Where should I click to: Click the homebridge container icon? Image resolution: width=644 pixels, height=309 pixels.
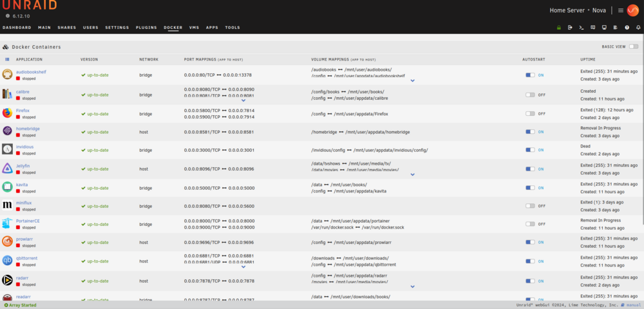point(7,131)
